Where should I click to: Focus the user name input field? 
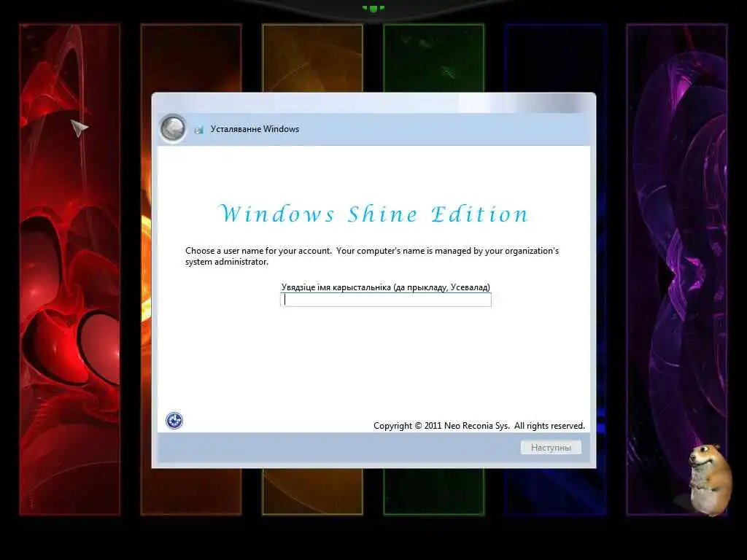tap(386, 300)
